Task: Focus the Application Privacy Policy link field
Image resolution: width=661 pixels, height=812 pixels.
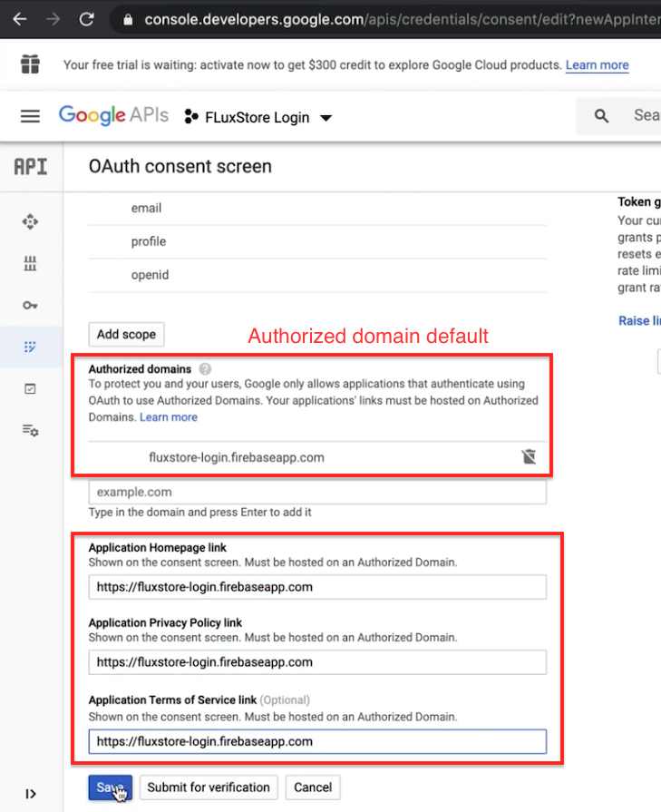Action: 317,662
